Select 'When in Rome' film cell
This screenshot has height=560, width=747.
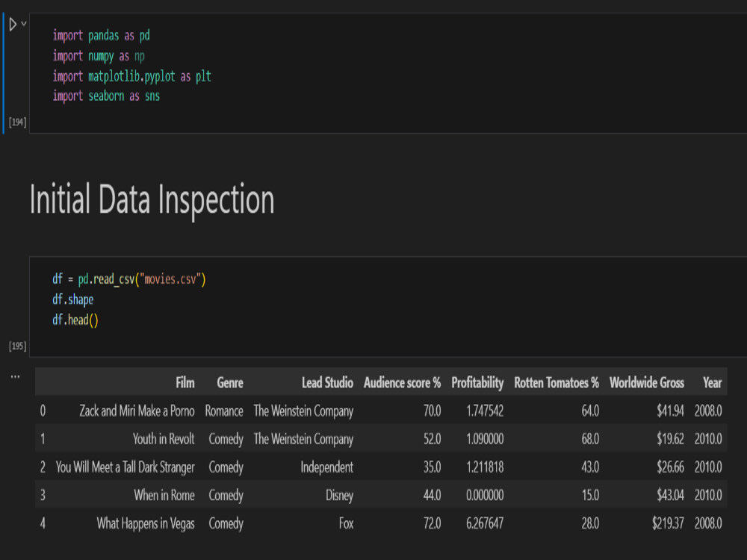tap(164, 495)
